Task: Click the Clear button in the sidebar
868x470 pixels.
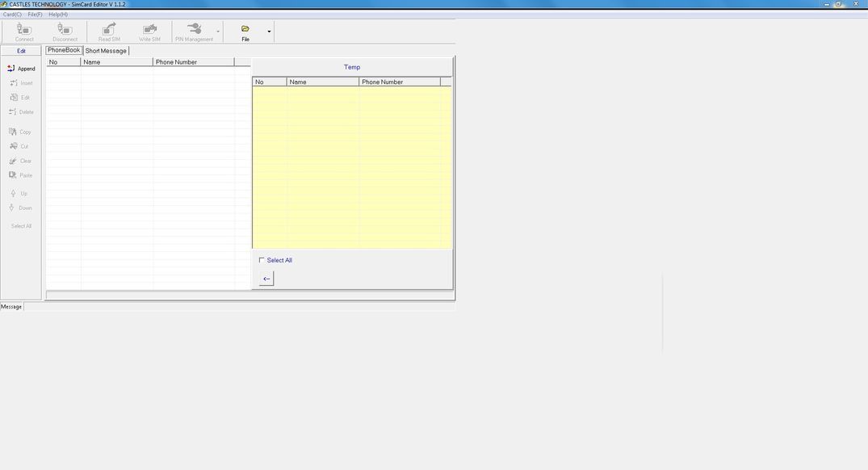Action: (20, 161)
